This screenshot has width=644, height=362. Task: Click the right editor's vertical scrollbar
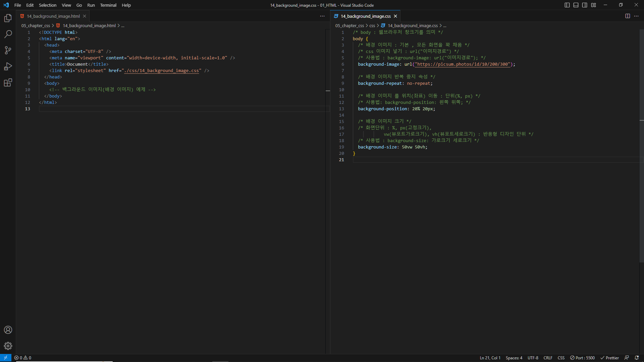point(641,201)
